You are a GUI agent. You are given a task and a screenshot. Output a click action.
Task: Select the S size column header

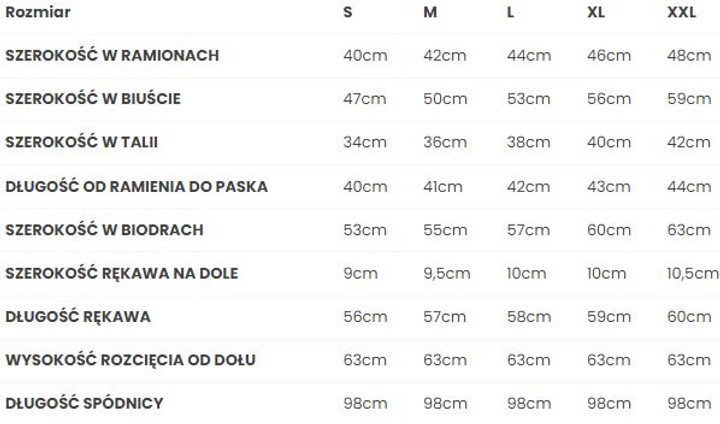tap(348, 12)
